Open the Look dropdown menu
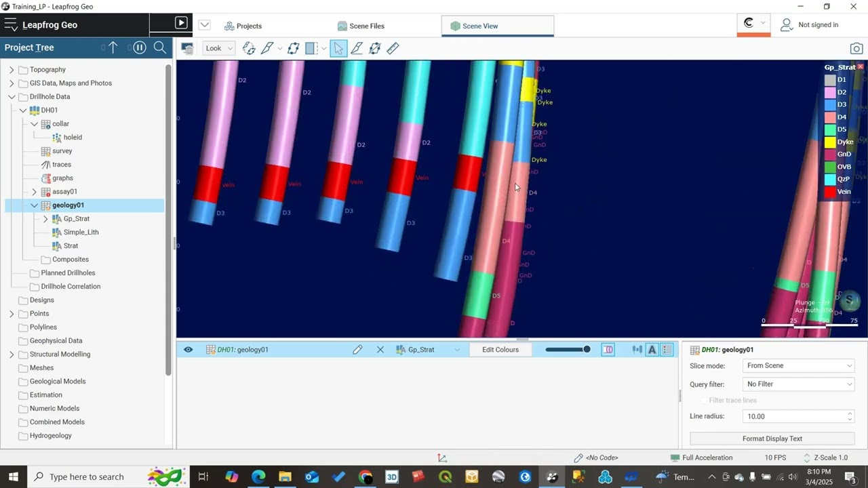The height and width of the screenshot is (488, 868). tap(220, 48)
